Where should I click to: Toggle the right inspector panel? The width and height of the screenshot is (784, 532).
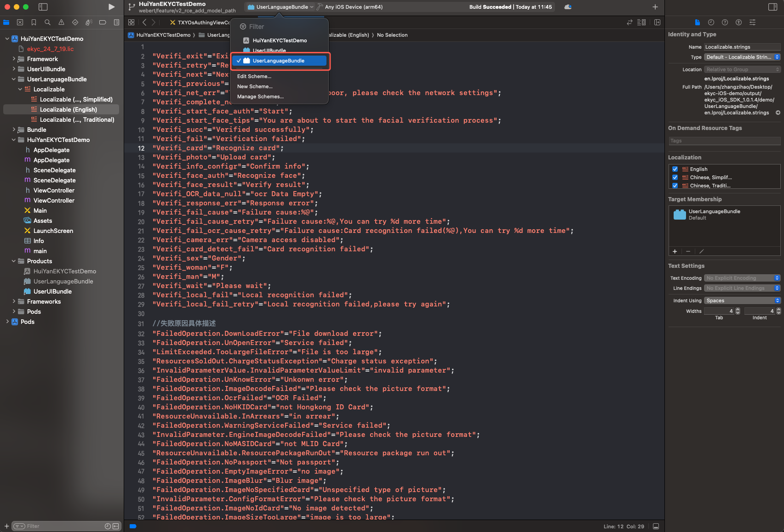click(x=773, y=7)
